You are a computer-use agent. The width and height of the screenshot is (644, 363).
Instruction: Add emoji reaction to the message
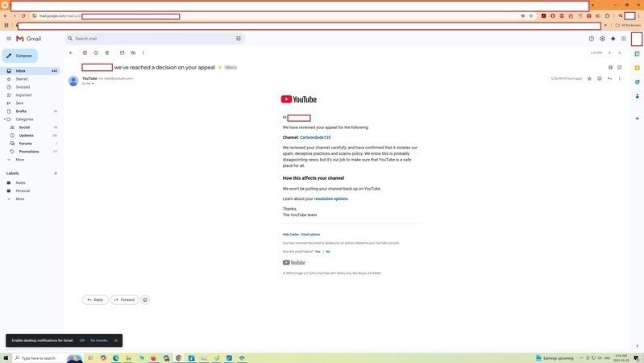tap(599, 78)
